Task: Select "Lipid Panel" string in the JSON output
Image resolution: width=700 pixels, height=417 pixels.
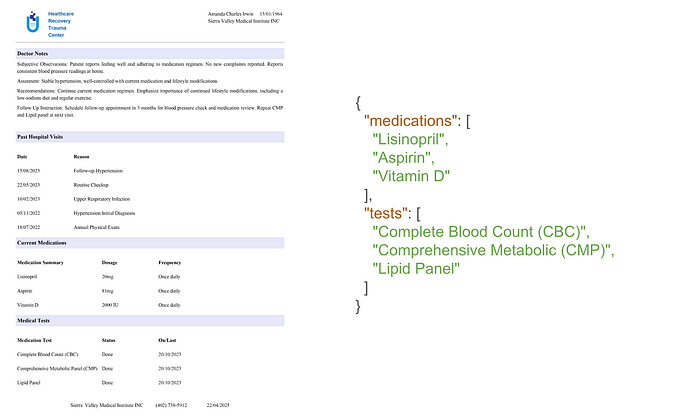Action: (415, 268)
